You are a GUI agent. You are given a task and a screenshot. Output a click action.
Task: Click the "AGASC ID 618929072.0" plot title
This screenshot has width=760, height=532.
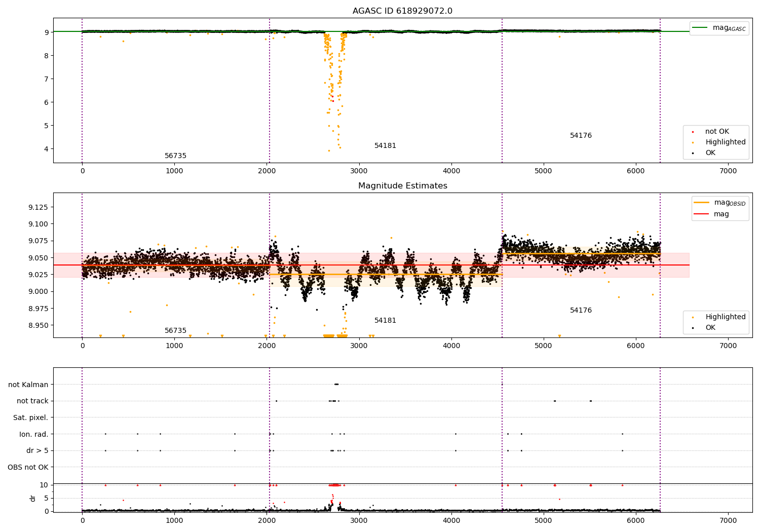pos(402,11)
